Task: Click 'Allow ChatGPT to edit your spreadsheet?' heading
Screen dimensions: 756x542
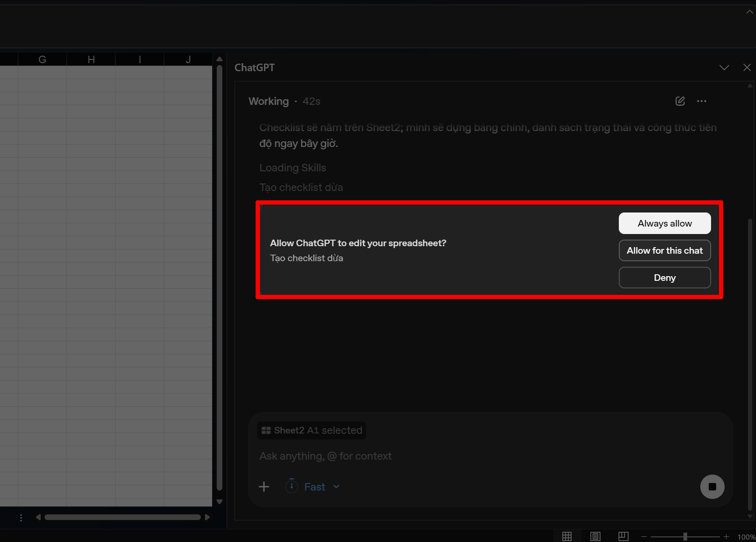Action: pyautogui.click(x=358, y=243)
